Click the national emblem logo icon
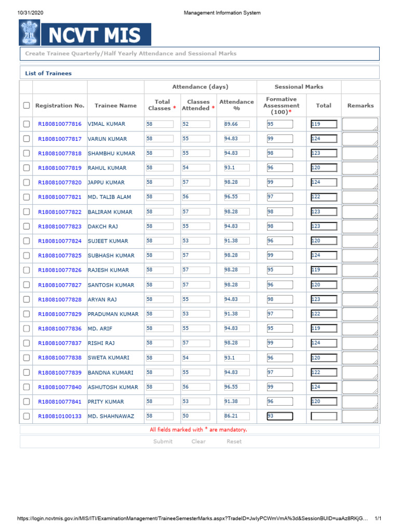The width and height of the screenshot is (399, 532). tap(30, 33)
